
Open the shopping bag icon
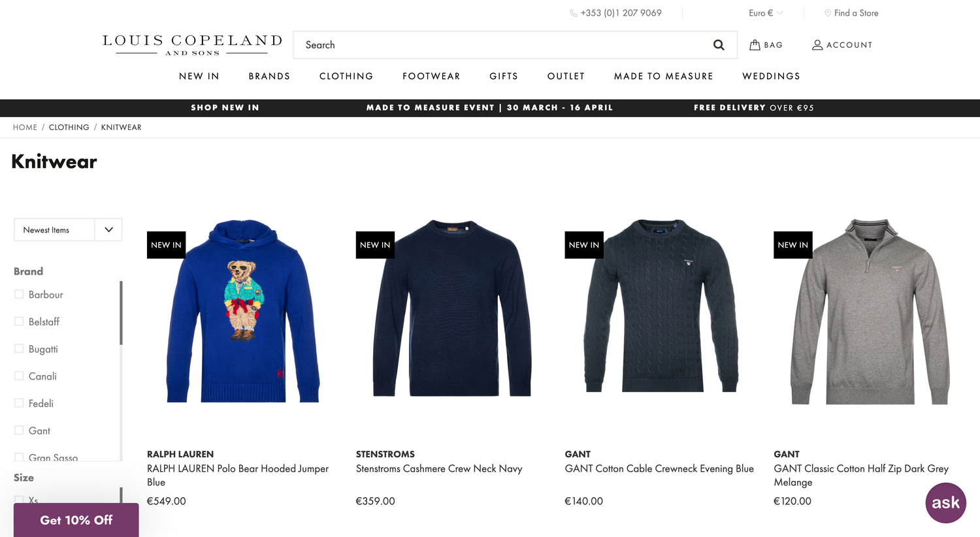pos(755,44)
